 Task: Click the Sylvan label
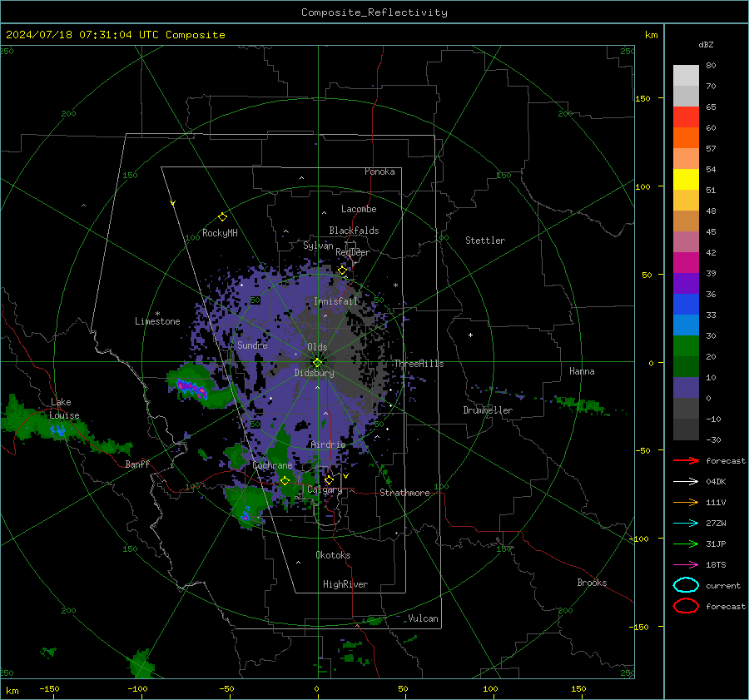[318, 246]
